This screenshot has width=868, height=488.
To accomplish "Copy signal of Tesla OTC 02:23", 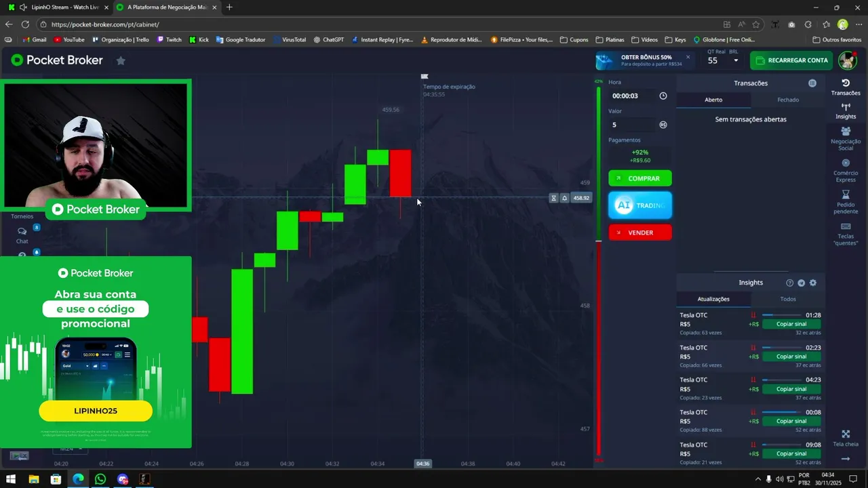I will (791, 357).
